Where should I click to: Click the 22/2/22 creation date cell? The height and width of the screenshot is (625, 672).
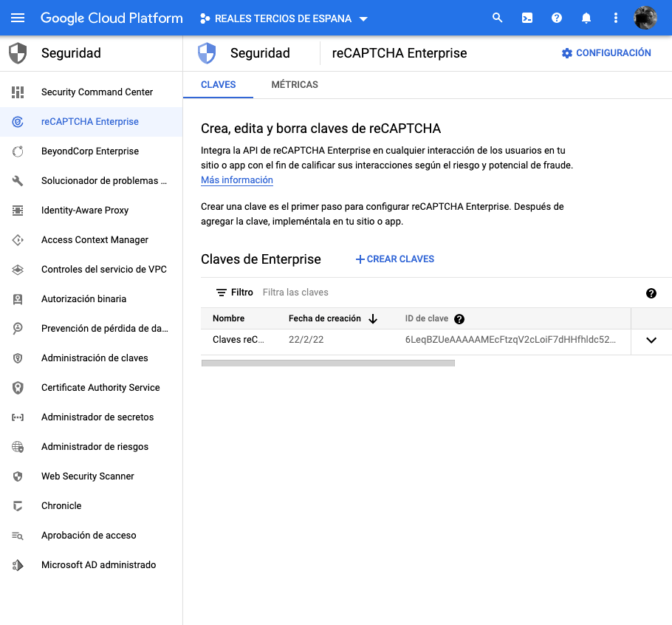pyautogui.click(x=306, y=340)
